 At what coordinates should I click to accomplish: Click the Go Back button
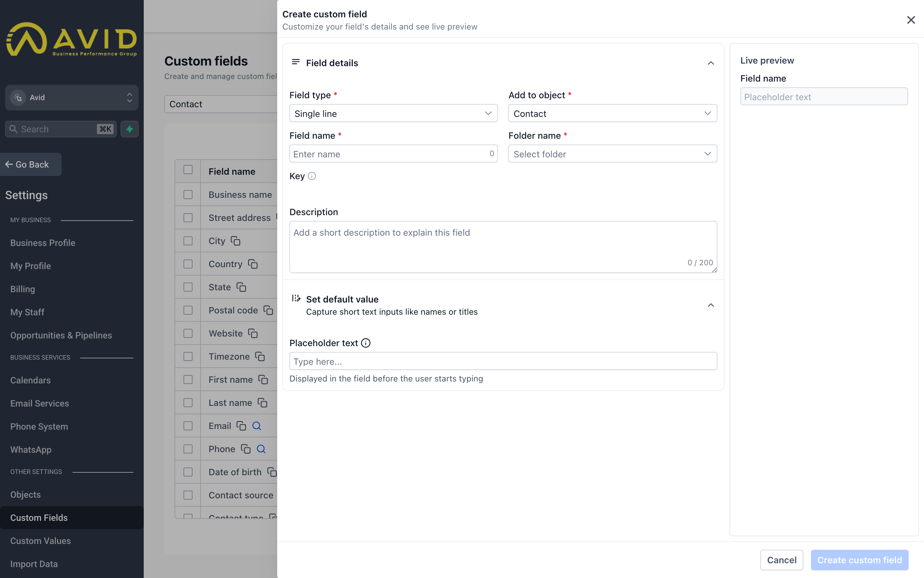(x=30, y=164)
